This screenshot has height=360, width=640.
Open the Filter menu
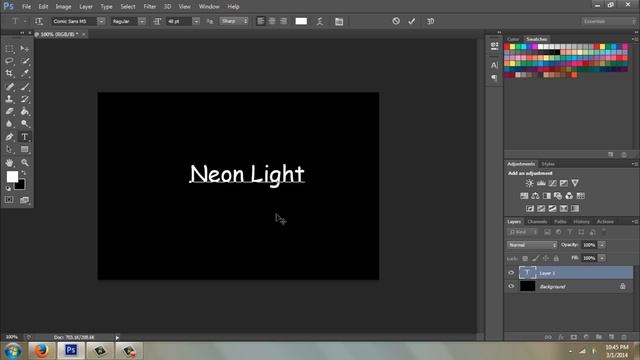point(149,7)
